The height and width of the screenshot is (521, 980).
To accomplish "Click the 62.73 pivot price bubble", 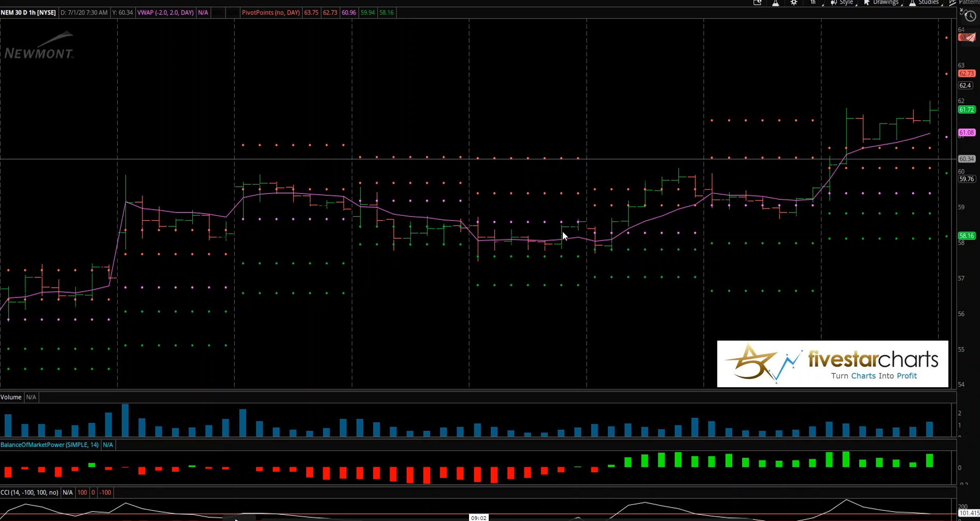I will [967, 74].
